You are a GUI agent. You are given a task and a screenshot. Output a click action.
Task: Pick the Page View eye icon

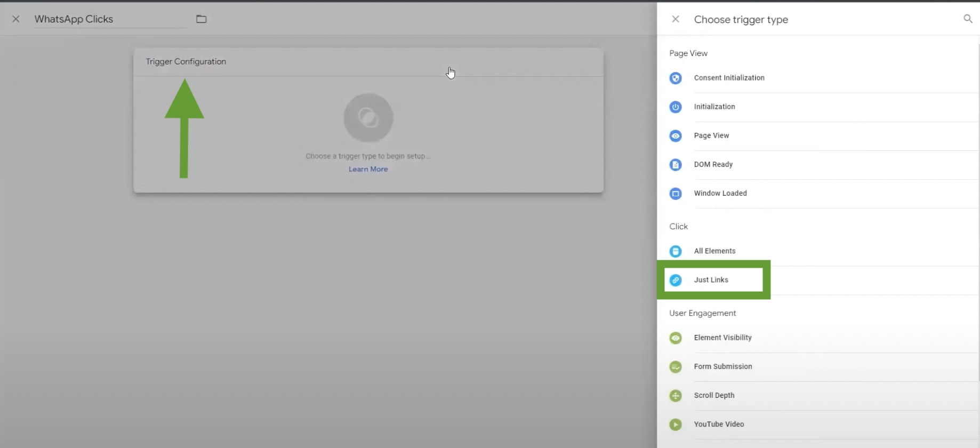676,136
